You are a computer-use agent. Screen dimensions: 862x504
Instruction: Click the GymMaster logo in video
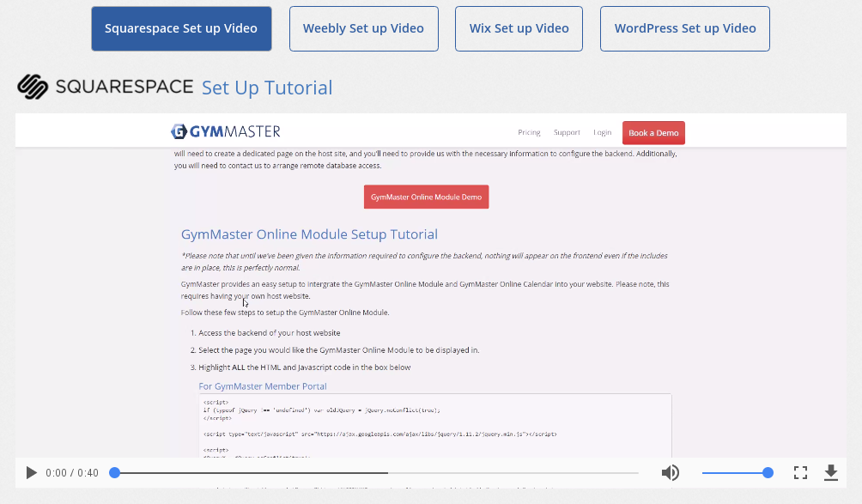(226, 132)
